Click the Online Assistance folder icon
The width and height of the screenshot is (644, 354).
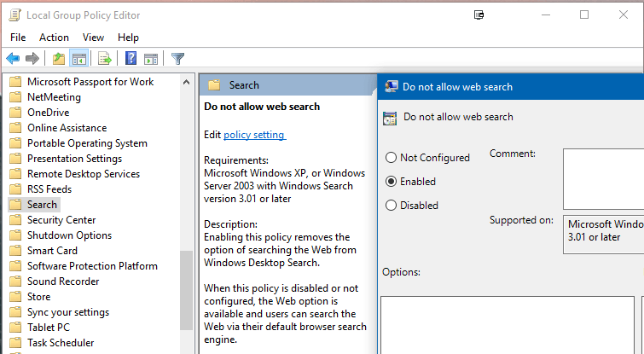tap(15, 128)
